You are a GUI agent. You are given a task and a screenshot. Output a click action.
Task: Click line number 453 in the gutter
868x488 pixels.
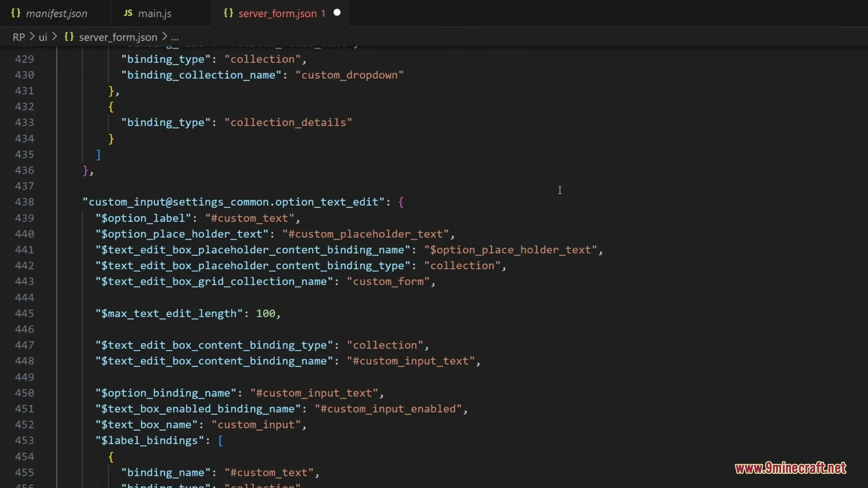24,441
